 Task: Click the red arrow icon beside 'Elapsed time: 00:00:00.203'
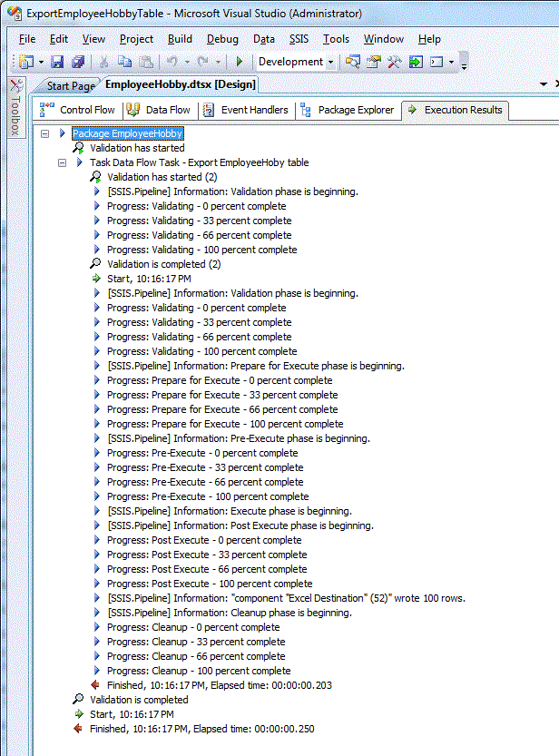[95, 684]
